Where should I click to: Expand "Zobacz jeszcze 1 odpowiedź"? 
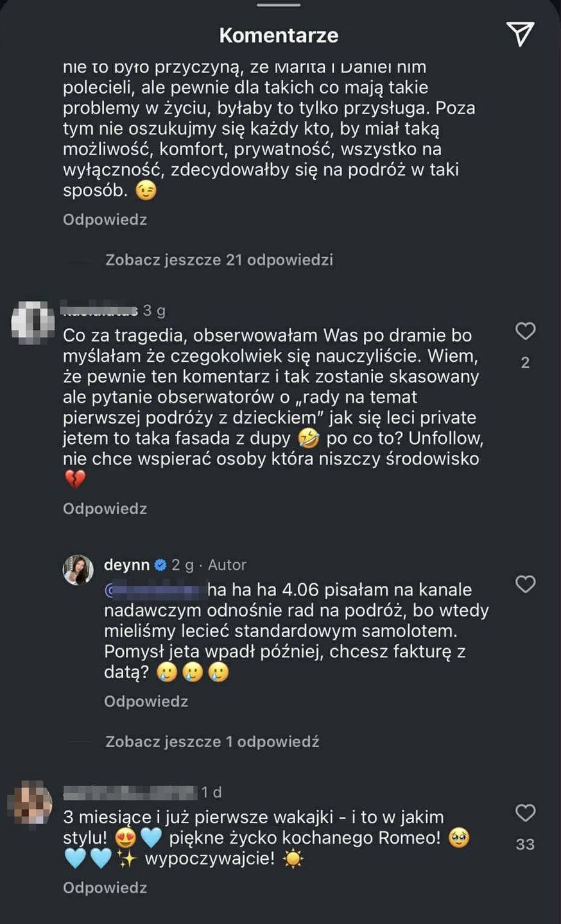(212, 742)
